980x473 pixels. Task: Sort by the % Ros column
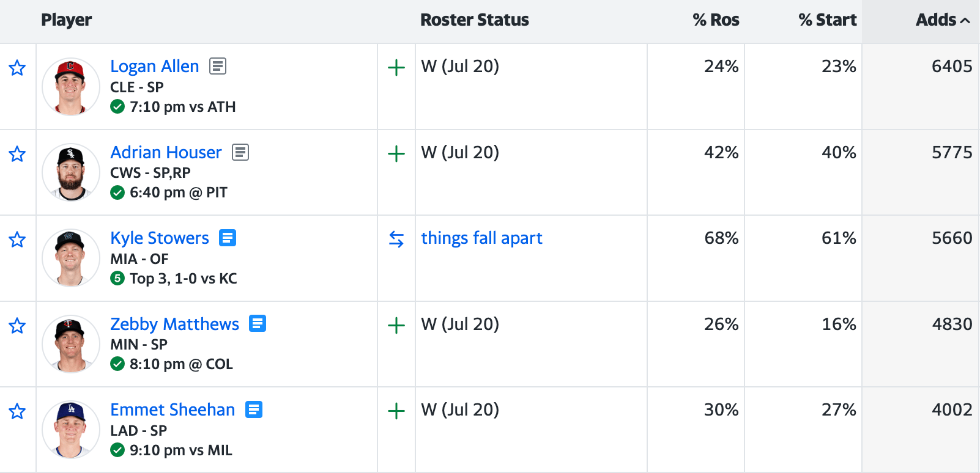pyautogui.click(x=716, y=20)
